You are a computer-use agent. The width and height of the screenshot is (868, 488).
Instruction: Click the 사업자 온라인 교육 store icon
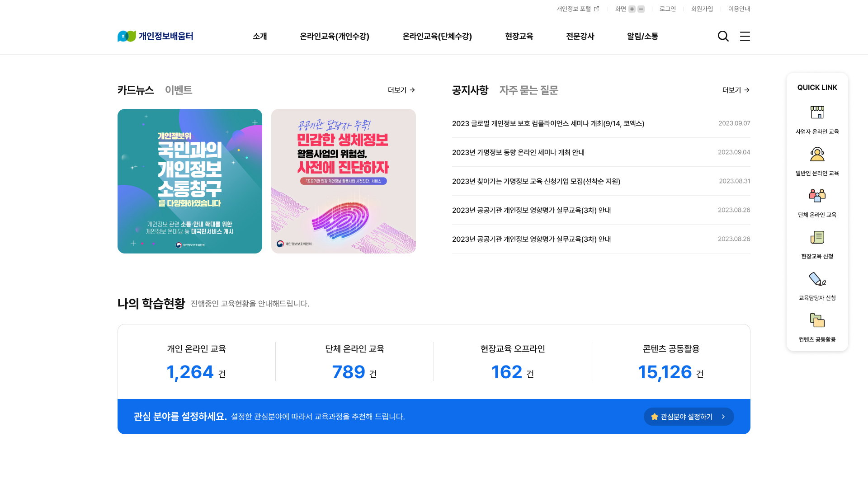click(x=817, y=112)
